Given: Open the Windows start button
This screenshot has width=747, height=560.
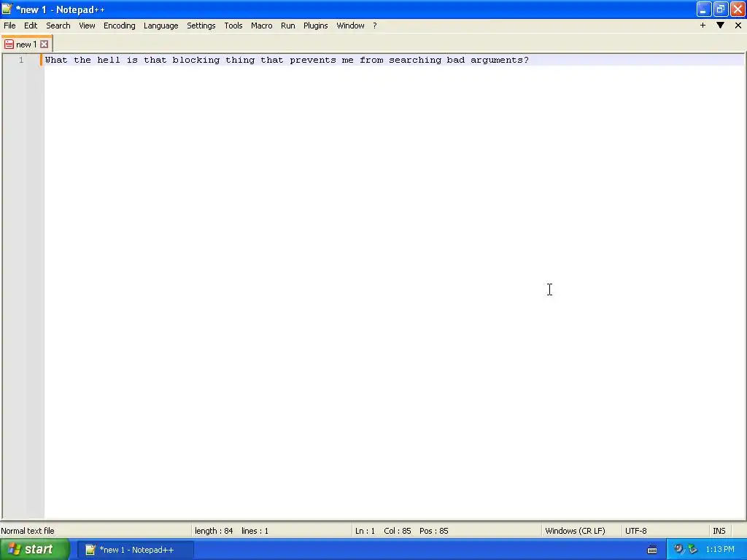Looking at the screenshot, I should (34, 550).
